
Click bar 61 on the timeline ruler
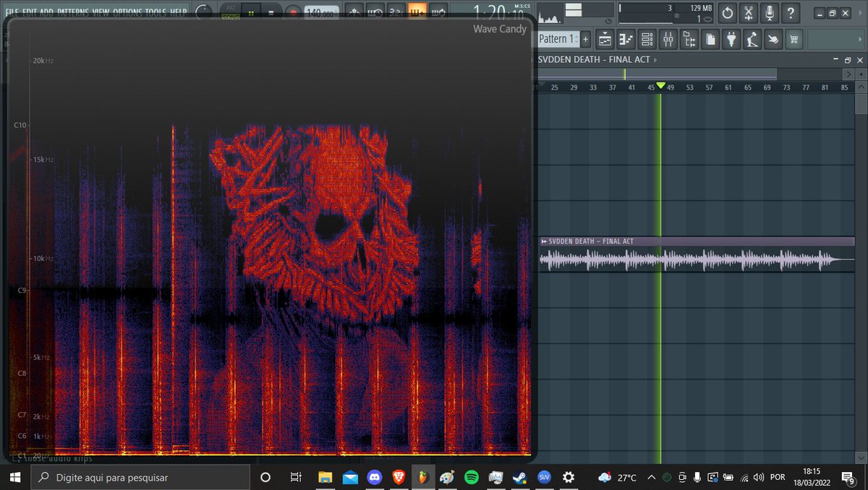(x=729, y=87)
